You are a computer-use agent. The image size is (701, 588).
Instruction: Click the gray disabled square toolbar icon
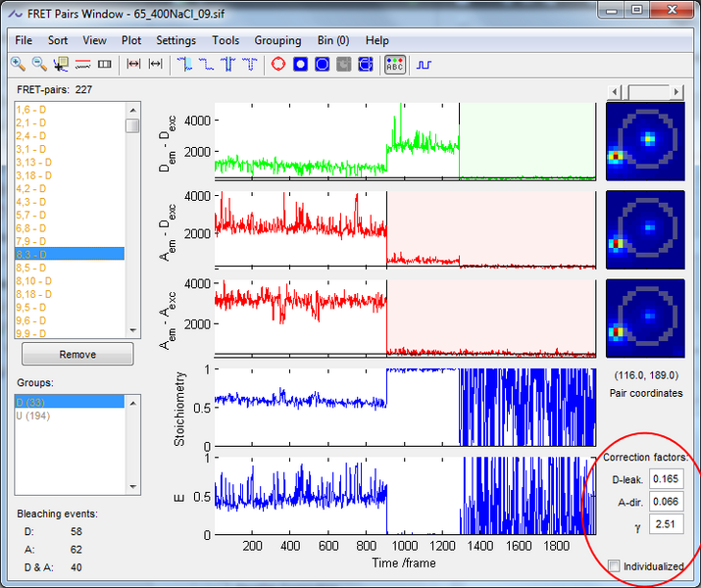tap(344, 65)
